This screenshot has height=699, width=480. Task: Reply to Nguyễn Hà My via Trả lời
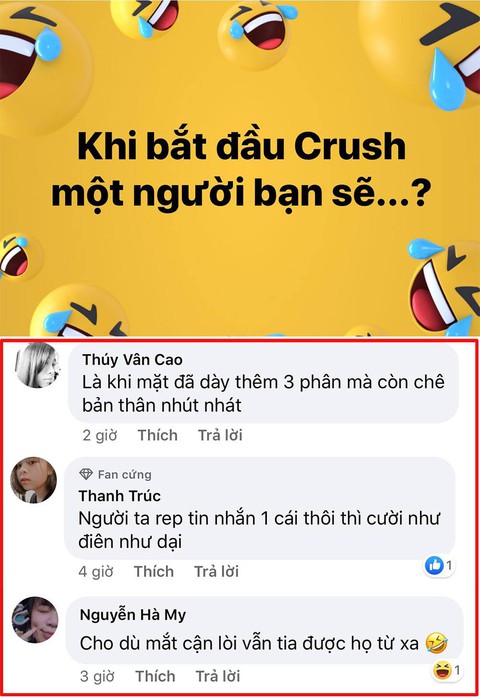[x=218, y=676]
